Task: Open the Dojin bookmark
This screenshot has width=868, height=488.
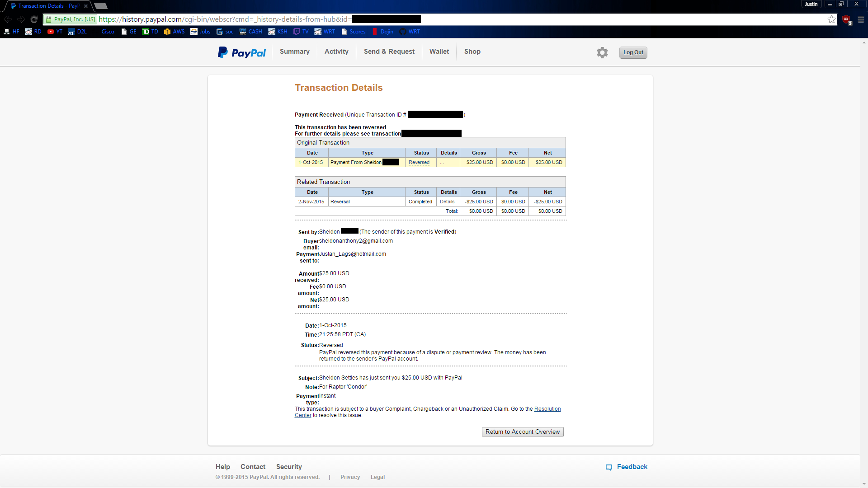Action: (x=382, y=32)
